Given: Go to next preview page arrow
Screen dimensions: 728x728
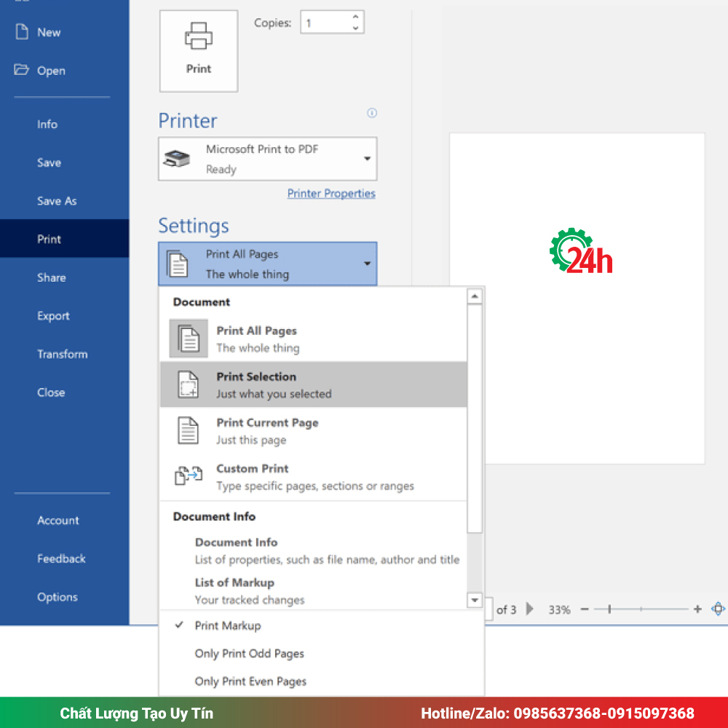Looking at the screenshot, I should coord(530,609).
